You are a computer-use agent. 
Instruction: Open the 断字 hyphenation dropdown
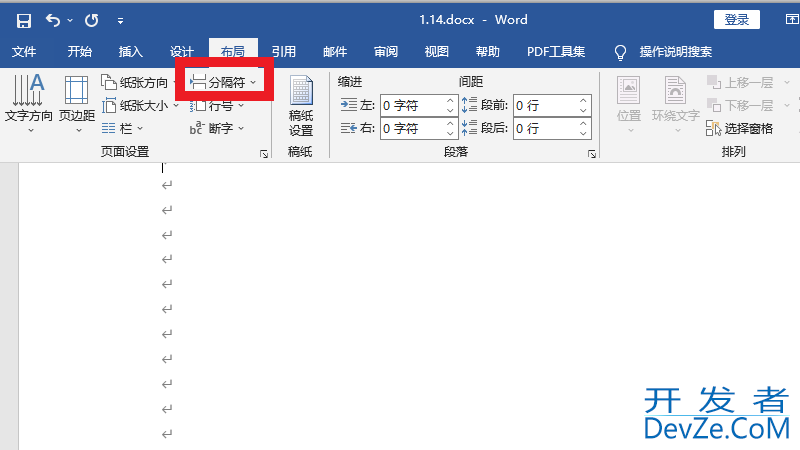tap(217, 129)
